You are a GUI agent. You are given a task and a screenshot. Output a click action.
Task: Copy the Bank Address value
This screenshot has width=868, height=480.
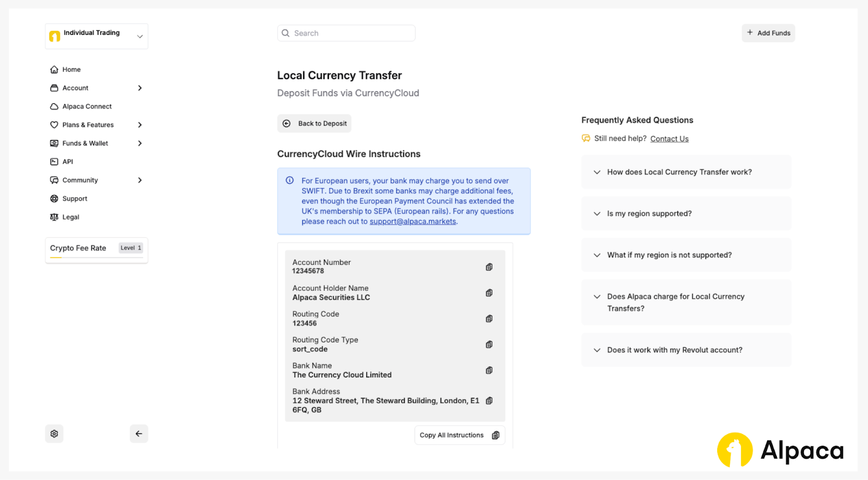click(x=489, y=401)
